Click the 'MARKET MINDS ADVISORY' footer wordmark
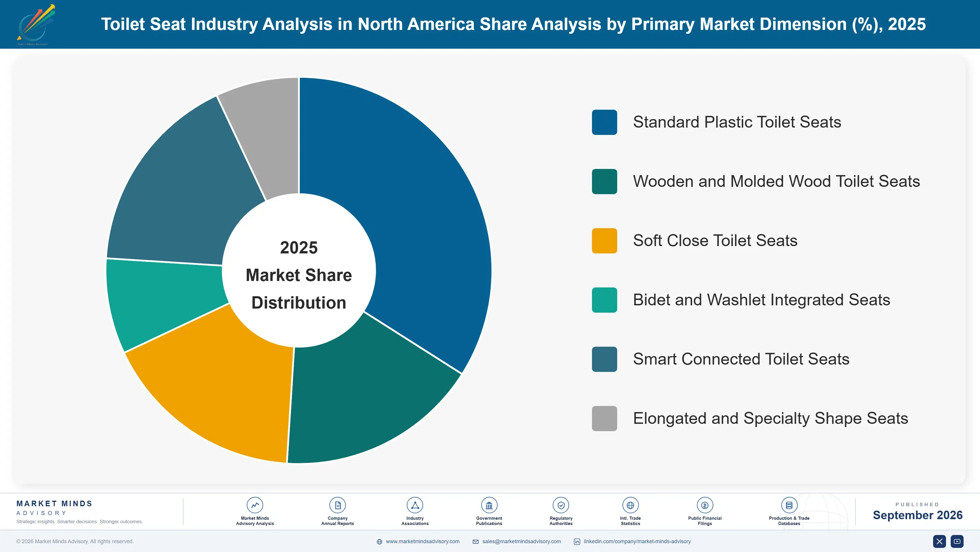This screenshot has height=552, width=980. pyautogui.click(x=55, y=508)
